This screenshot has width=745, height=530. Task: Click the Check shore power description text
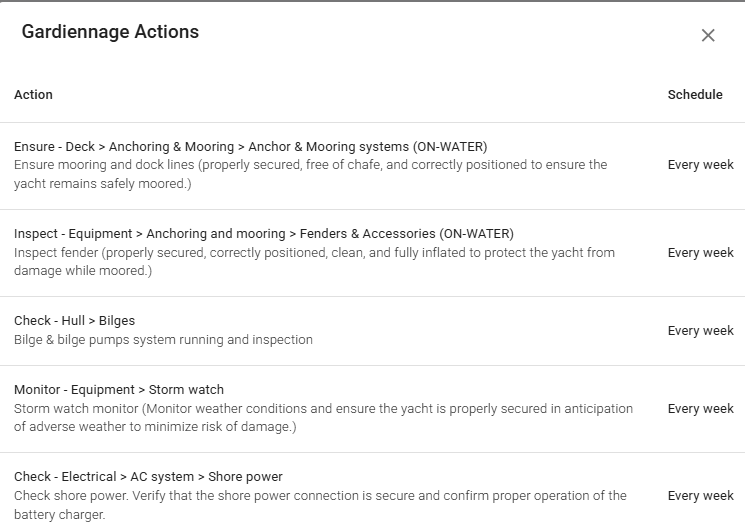click(x=320, y=496)
